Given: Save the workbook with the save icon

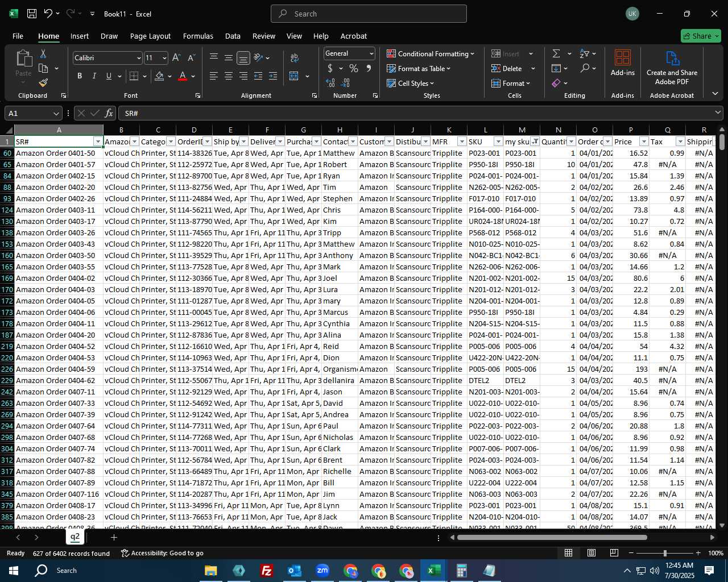Looking at the screenshot, I should coord(32,14).
